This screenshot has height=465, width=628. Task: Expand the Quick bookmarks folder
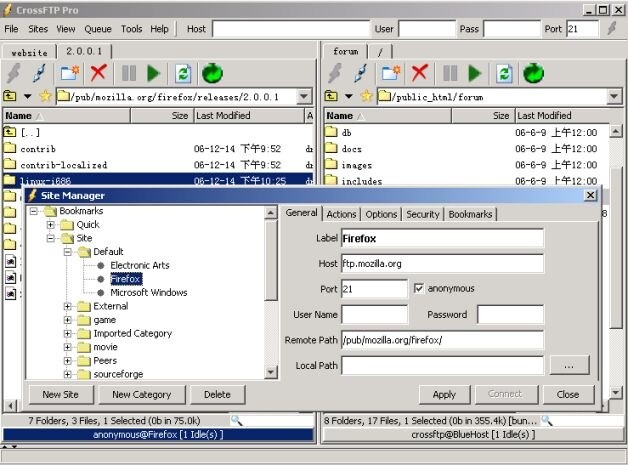pyautogui.click(x=50, y=224)
